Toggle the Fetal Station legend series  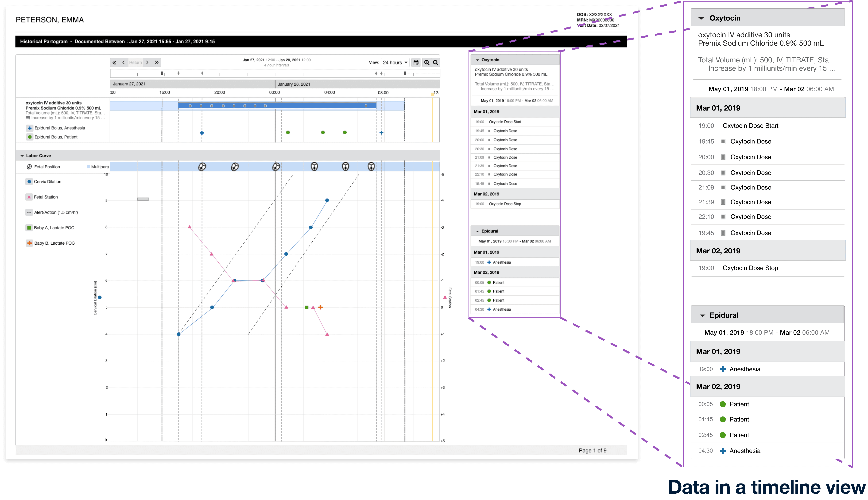29,197
